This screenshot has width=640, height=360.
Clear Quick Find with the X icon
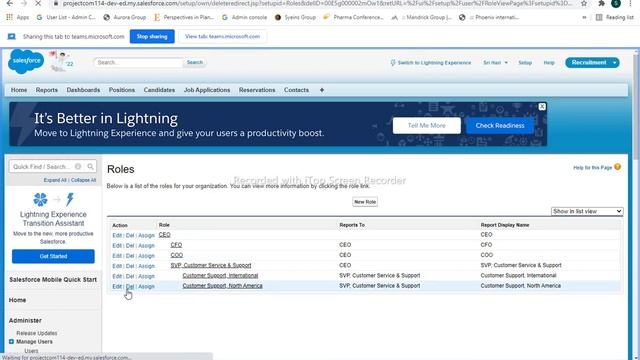tap(78, 167)
